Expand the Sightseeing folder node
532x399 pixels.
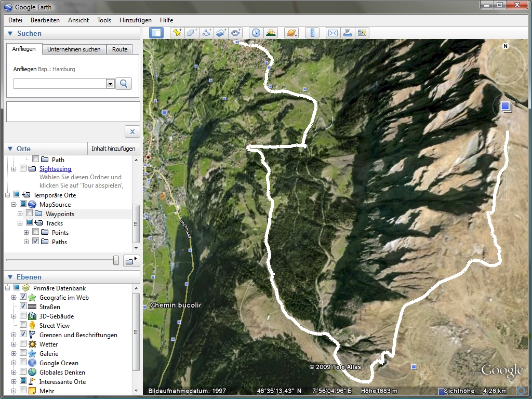click(14, 169)
